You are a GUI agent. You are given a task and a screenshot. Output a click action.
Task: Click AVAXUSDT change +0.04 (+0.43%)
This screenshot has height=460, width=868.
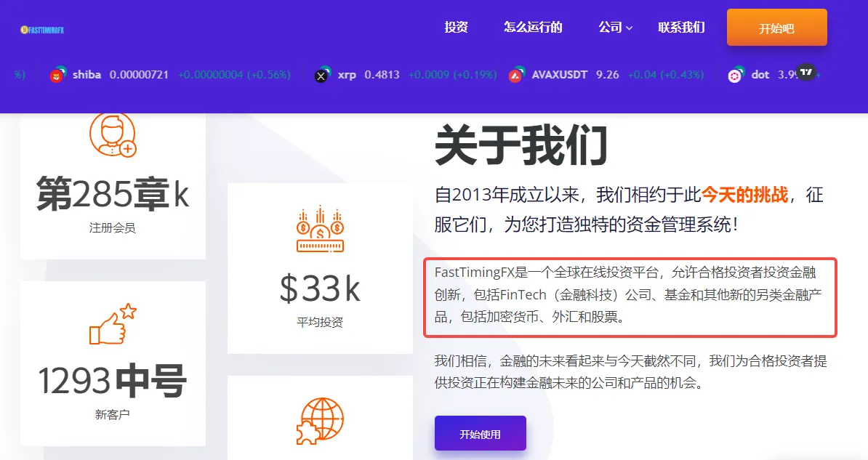click(x=666, y=75)
